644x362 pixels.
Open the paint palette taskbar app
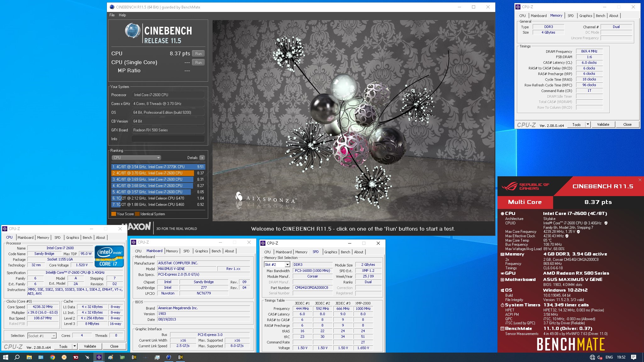[x=111, y=357]
